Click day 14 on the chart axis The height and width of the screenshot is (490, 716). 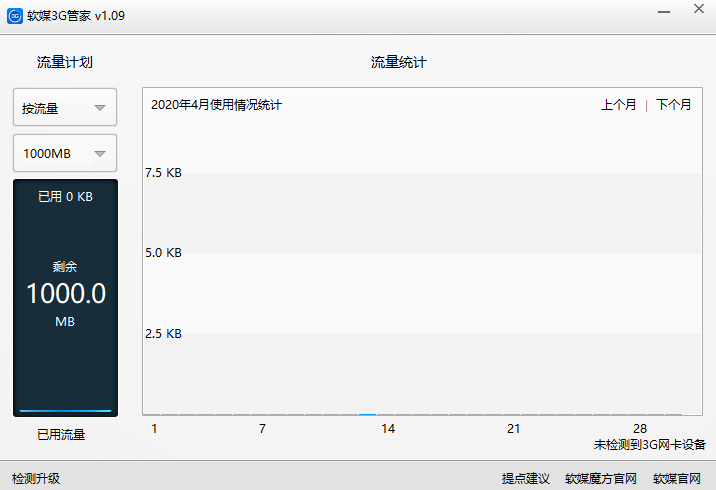click(x=388, y=428)
